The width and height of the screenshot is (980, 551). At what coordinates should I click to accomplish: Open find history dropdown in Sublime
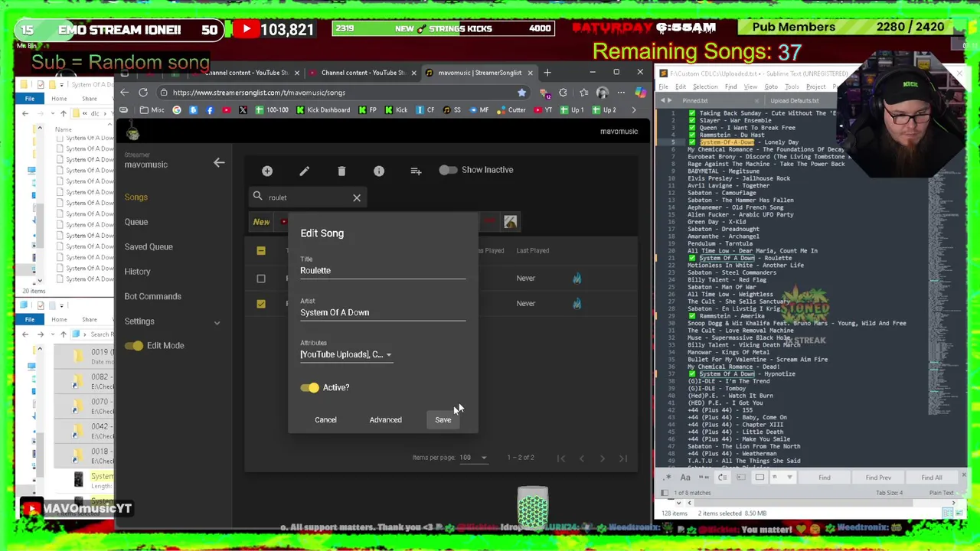(x=789, y=478)
